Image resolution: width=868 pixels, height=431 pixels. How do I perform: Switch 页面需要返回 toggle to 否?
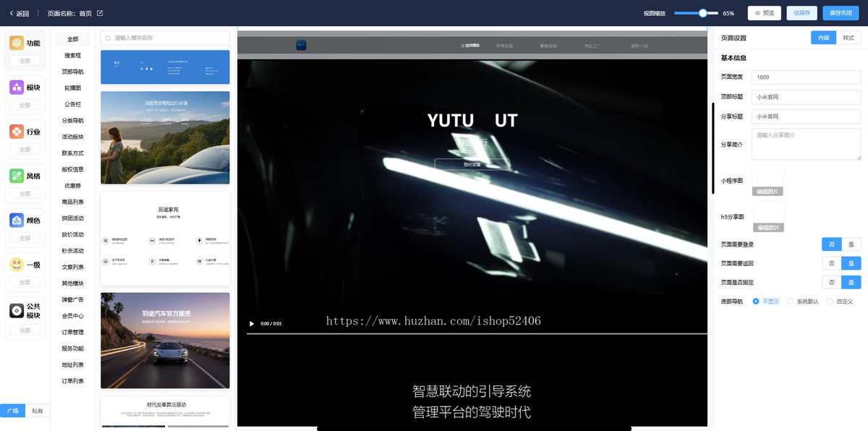click(832, 263)
